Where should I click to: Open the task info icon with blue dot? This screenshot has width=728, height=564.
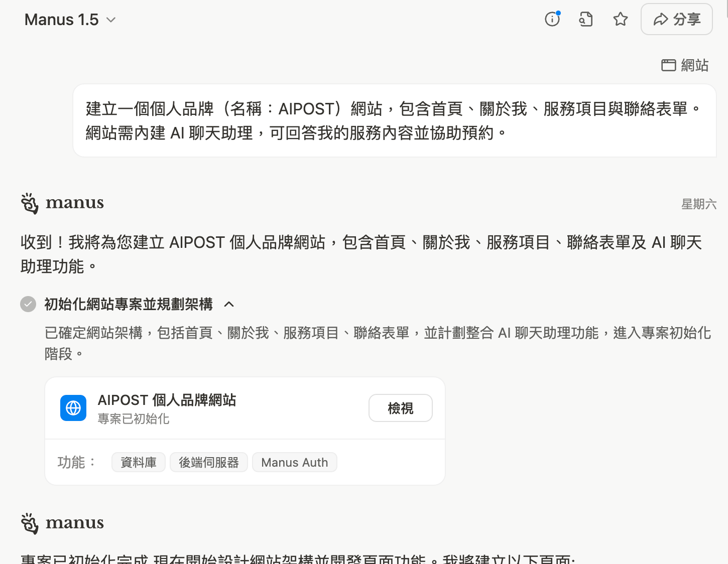click(552, 19)
